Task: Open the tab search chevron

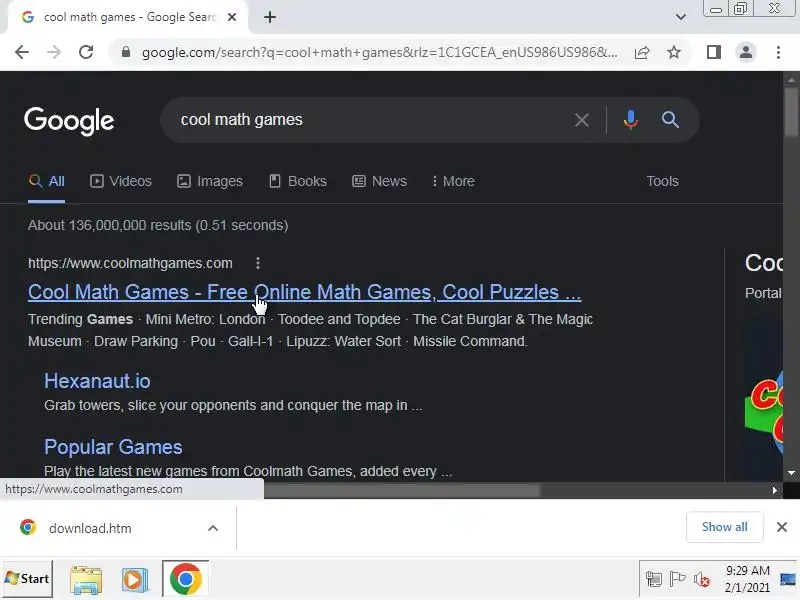Action: tap(681, 17)
